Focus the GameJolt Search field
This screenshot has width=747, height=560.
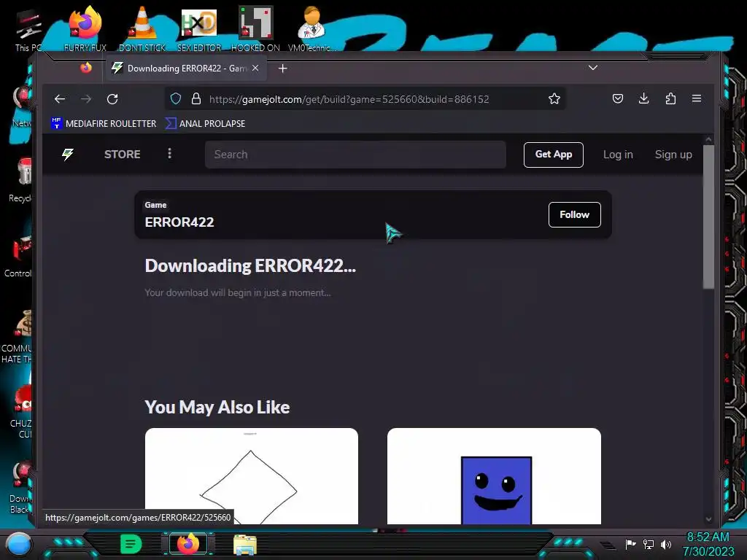355,155
